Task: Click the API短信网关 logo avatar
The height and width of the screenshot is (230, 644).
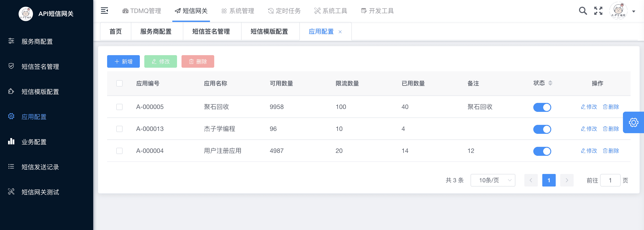Action: pyautogui.click(x=26, y=14)
